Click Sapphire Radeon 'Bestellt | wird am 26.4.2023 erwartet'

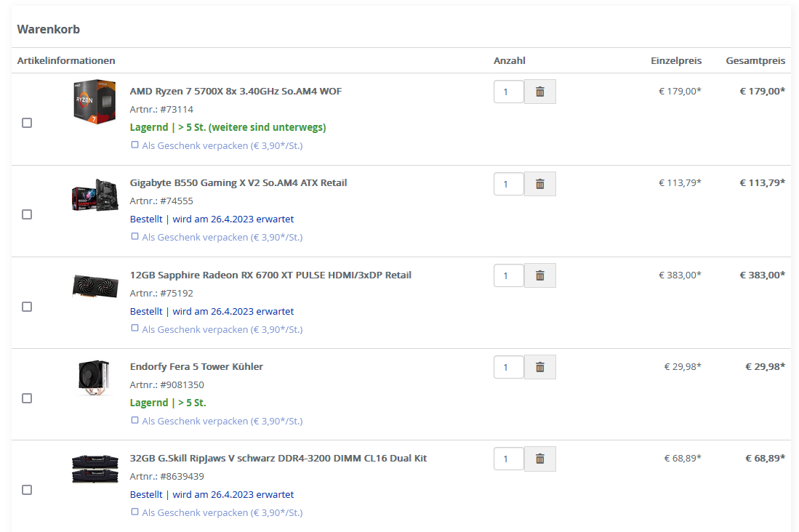[212, 311]
